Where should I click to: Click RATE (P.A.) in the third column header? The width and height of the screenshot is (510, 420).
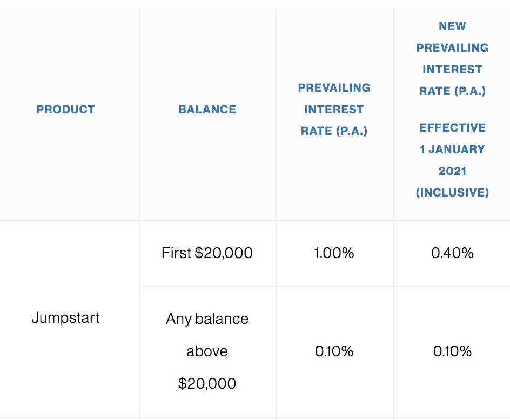[x=334, y=131]
